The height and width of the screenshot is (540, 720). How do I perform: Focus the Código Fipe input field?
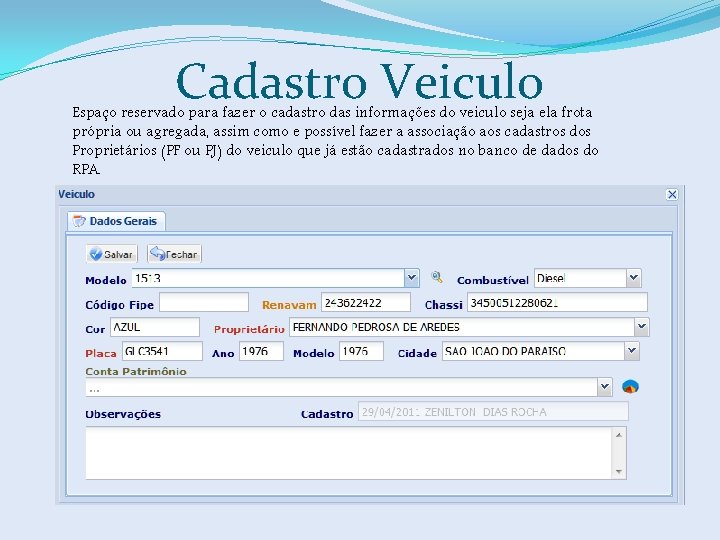point(204,303)
